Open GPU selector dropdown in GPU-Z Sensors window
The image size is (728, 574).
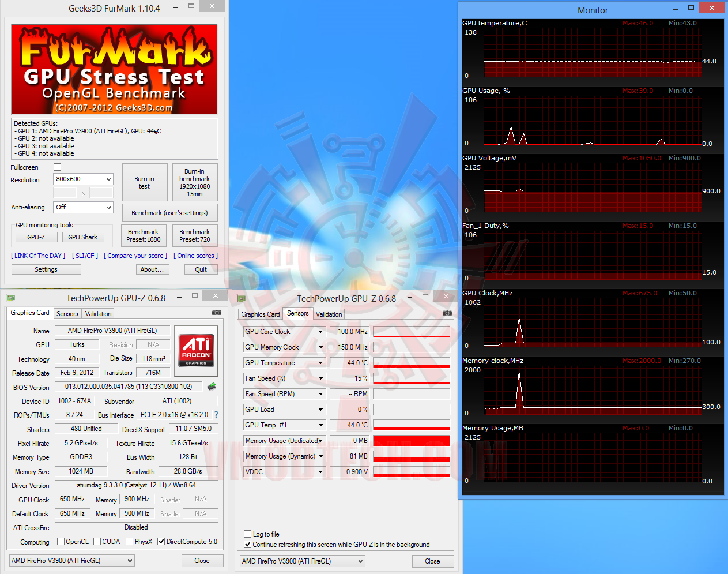(x=303, y=561)
